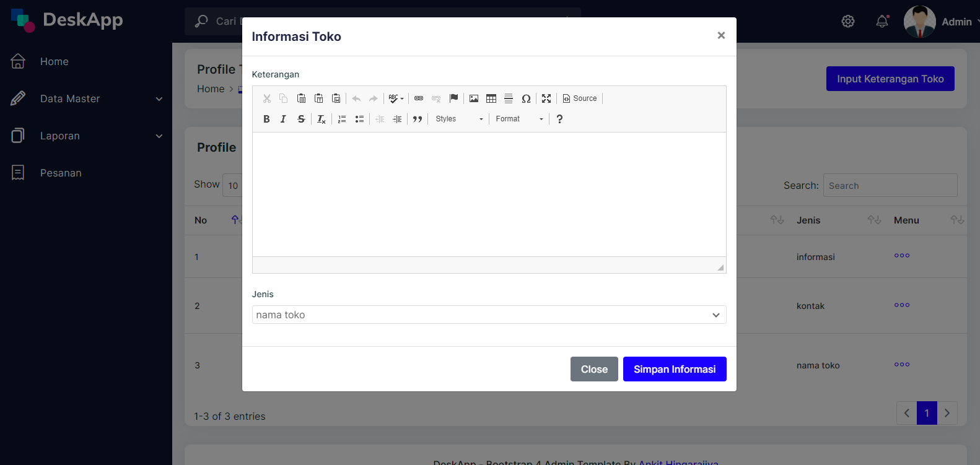Open the Format dropdown
Image resolution: width=980 pixels, height=465 pixels.
click(519, 119)
